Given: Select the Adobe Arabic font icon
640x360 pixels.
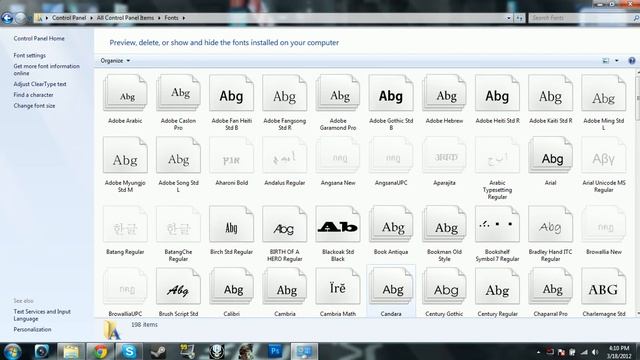Looking at the screenshot, I should click(125, 93).
